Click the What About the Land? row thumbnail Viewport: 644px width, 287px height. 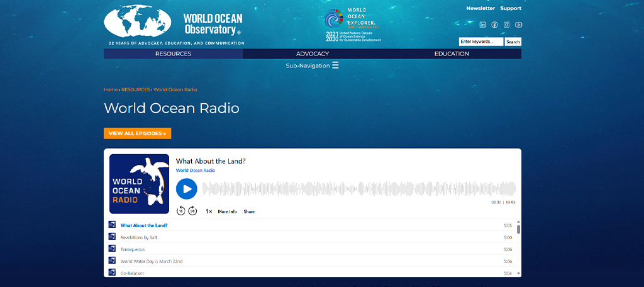click(112, 224)
